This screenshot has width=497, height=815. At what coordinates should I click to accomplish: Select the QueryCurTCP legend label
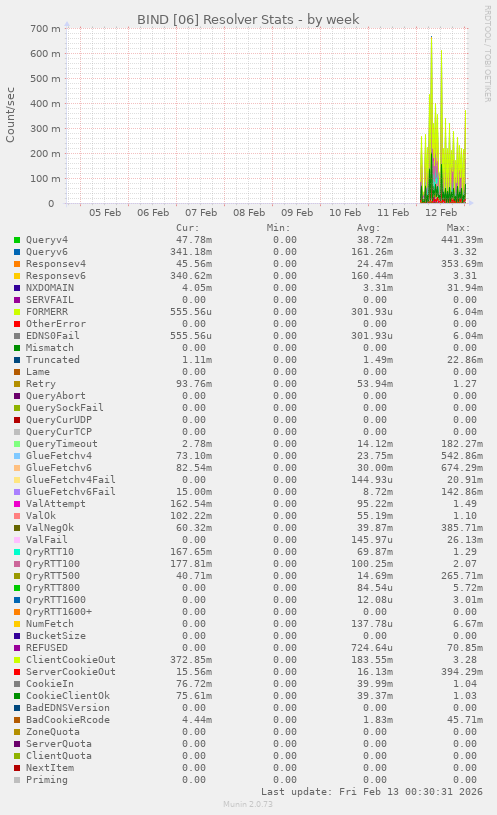coord(59,432)
